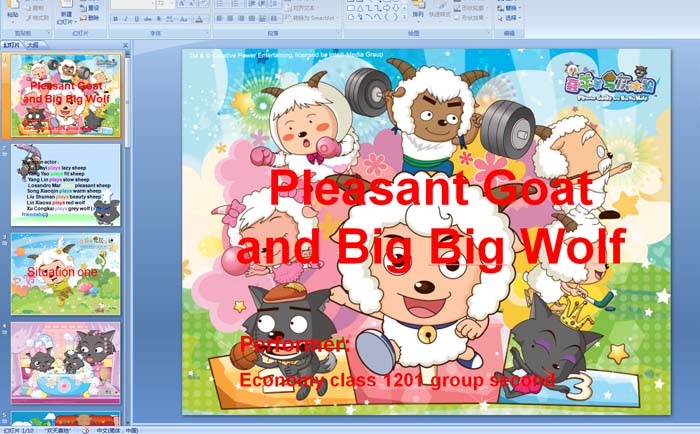
Task: Align text left in paragraph group
Action: [x=219, y=18]
